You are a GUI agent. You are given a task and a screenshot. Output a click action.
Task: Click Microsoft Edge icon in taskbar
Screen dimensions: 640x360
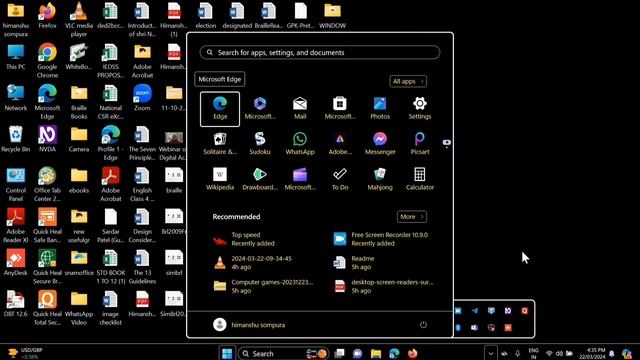pyautogui.click(x=394, y=353)
